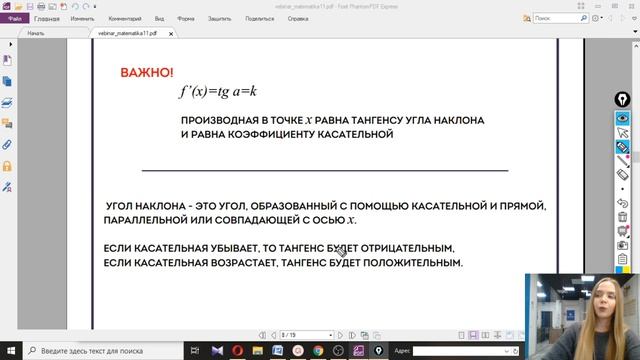Screen dimensions: 640x360
Task: Open the Security lock panel in left sidebar
Action: point(7,166)
